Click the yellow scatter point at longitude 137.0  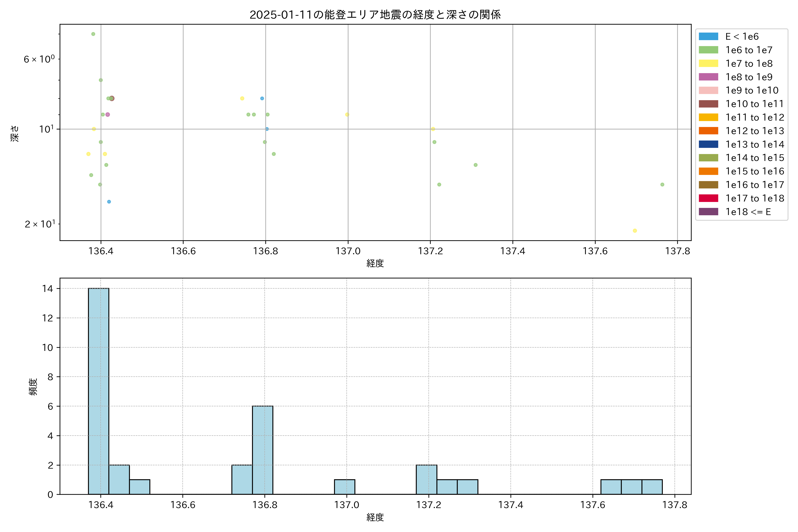(347, 115)
